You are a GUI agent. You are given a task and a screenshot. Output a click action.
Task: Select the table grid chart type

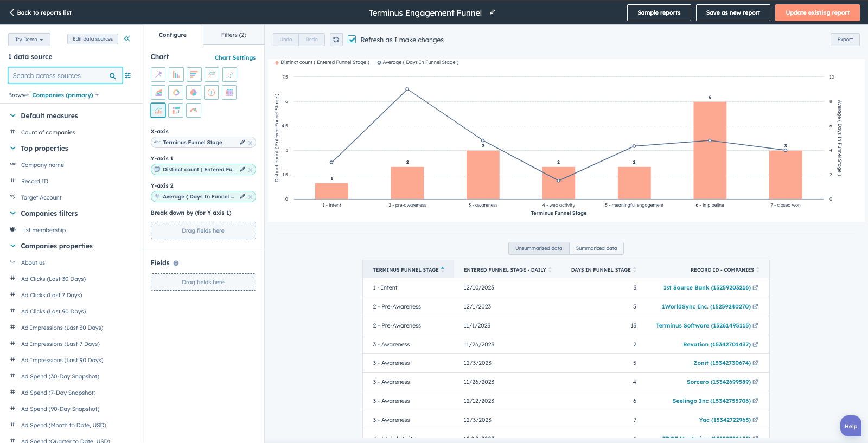coord(229,93)
